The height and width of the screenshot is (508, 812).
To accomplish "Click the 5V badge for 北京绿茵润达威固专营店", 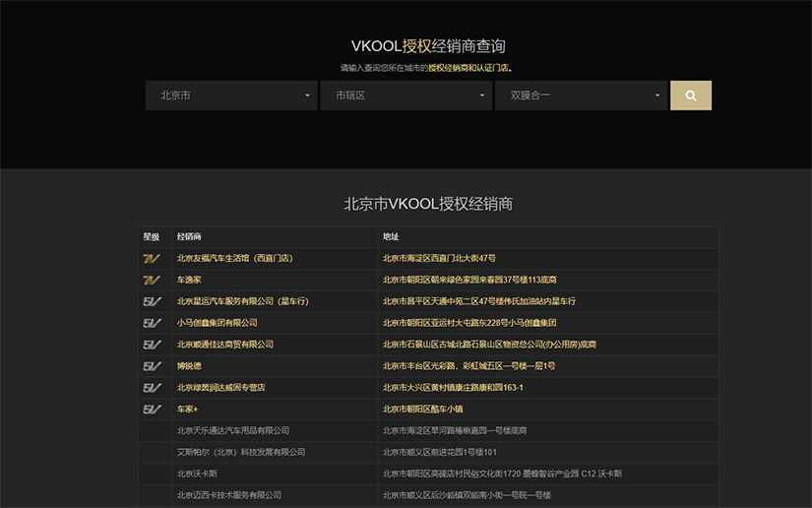I will pyautogui.click(x=152, y=388).
